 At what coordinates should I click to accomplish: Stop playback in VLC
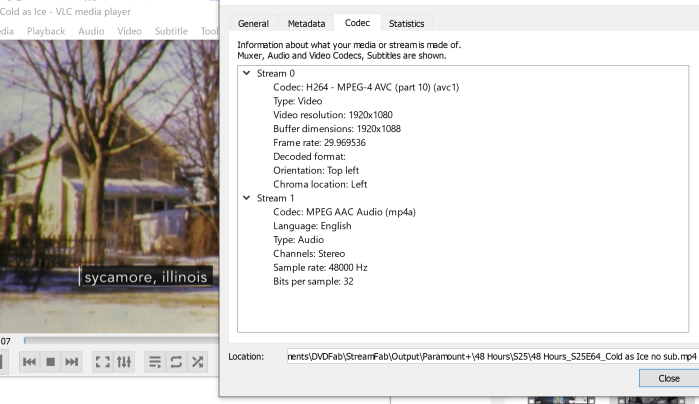click(x=50, y=362)
